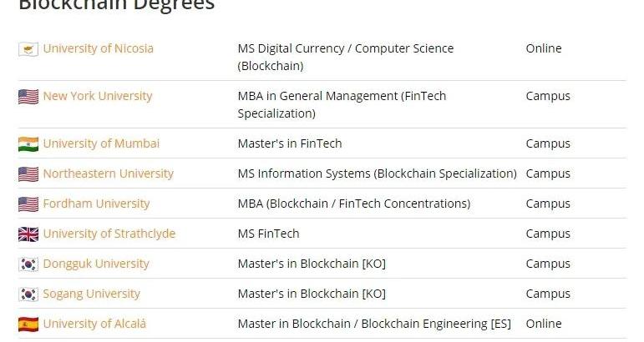Open the Fordham University link
Viewport: 644px width, 342px height.
(x=97, y=204)
